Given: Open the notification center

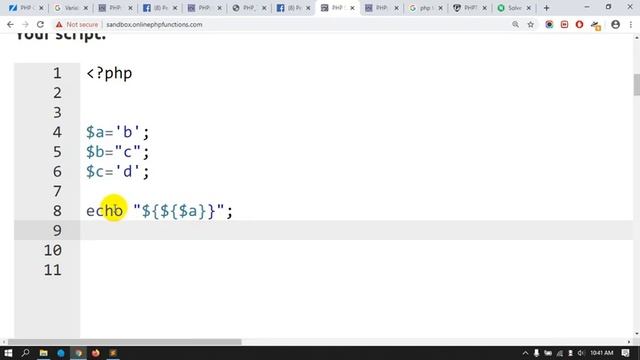Looking at the screenshot, I should pos(626,353).
